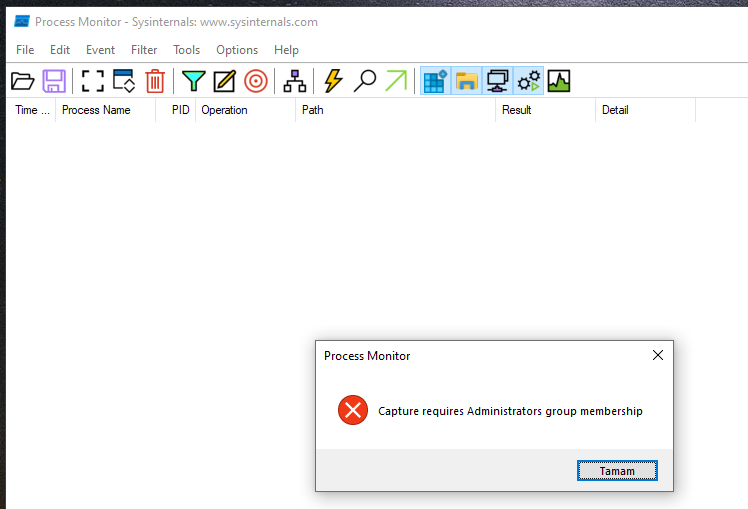Open the Help menu
The image size is (748, 509).
(x=286, y=50)
